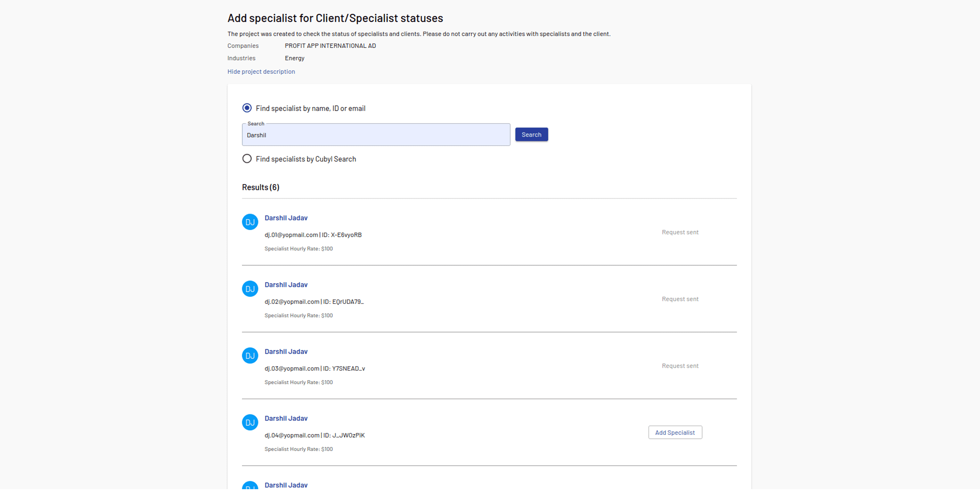Click DJ avatar next to dj.02@yopmail.com
This screenshot has width=980, height=493.
[250, 289]
